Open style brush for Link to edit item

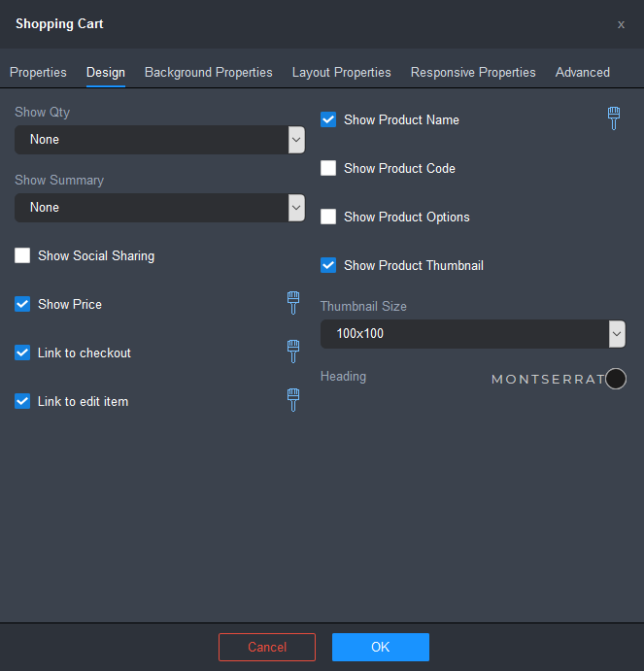293,400
